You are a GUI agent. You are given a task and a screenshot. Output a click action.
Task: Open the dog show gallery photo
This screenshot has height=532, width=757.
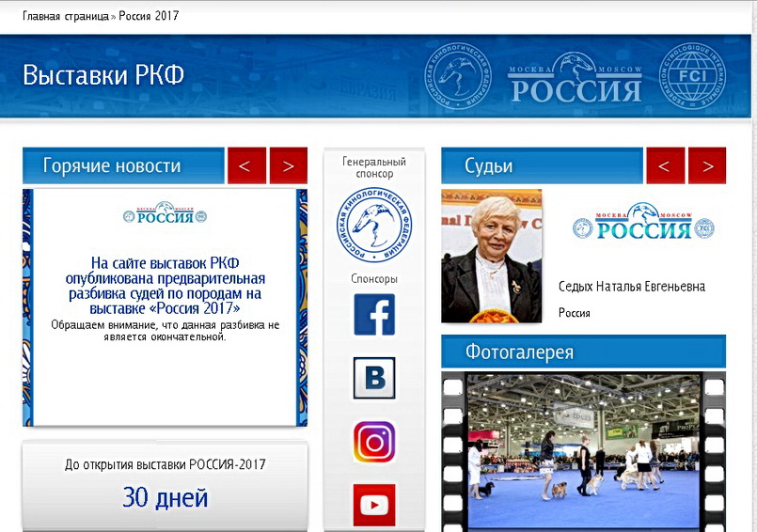pyautogui.click(x=583, y=450)
